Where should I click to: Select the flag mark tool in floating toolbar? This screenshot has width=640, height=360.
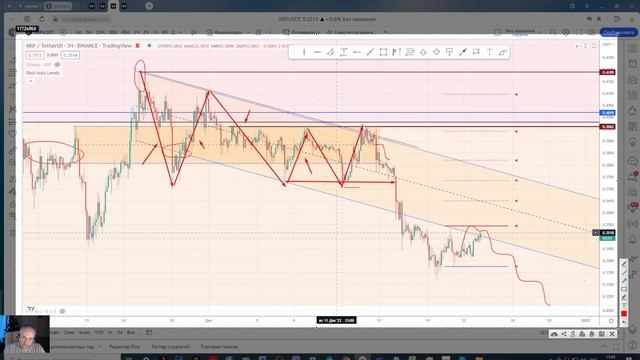pyautogui.click(x=476, y=52)
